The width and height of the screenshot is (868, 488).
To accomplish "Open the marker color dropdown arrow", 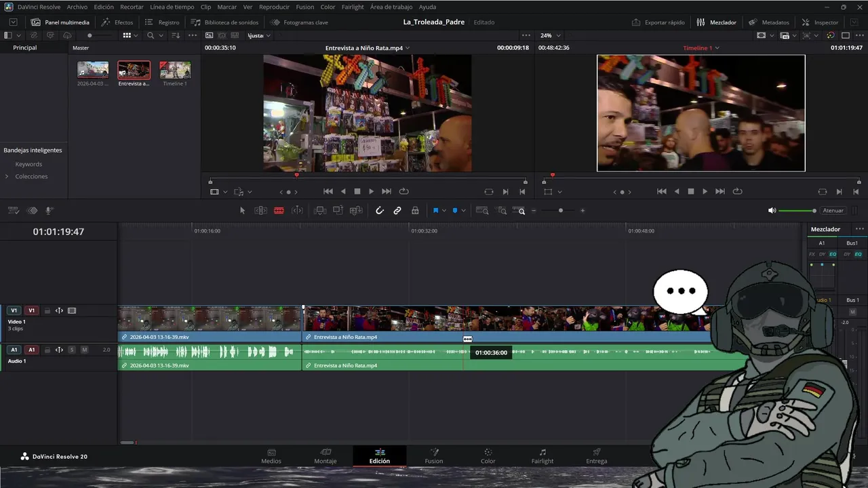I will 464,211.
